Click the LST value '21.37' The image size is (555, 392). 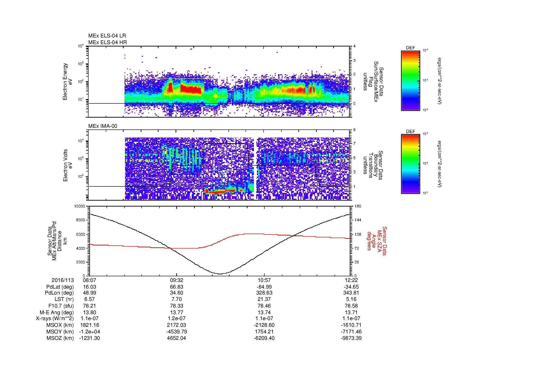click(x=264, y=300)
